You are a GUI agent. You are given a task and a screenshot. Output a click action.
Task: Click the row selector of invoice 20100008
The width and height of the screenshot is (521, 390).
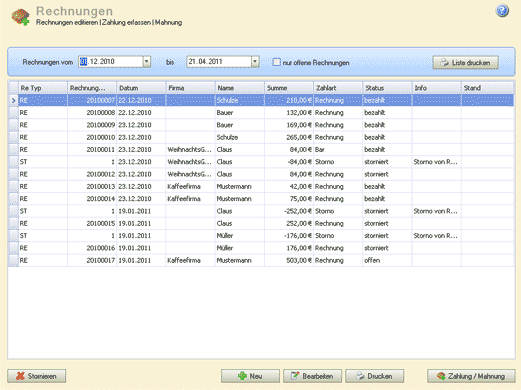[x=13, y=113]
